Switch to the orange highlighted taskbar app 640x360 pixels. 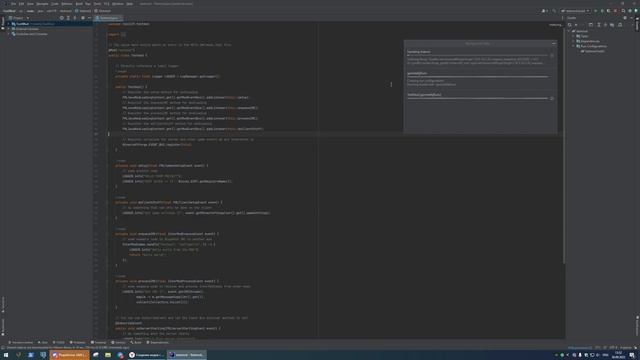tap(69, 355)
